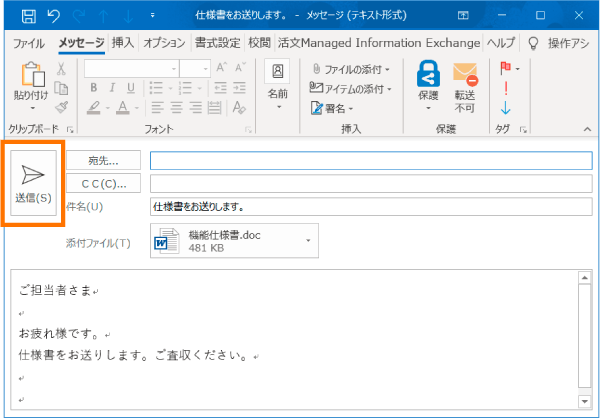The height and width of the screenshot is (418, 600).
Task: Switch to the オプション ribbon tab
Action: [x=164, y=43]
